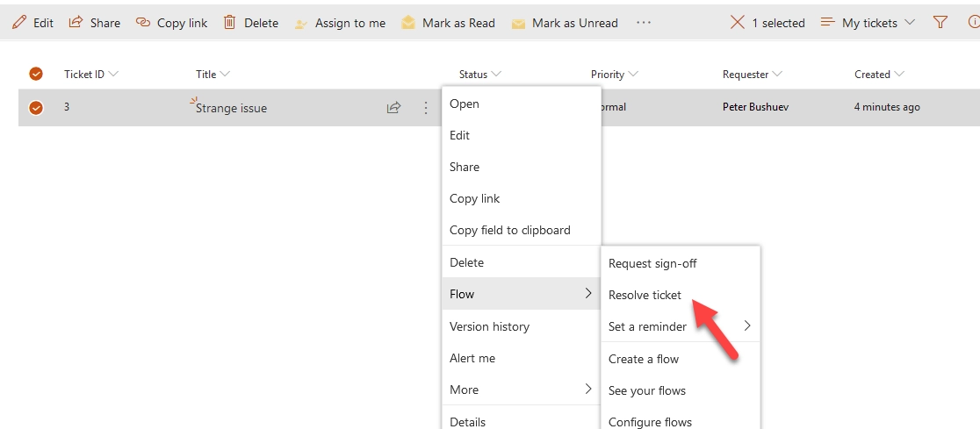Click requester Peter Bushuev
Viewport: 980px width, 429px height.
pos(755,107)
